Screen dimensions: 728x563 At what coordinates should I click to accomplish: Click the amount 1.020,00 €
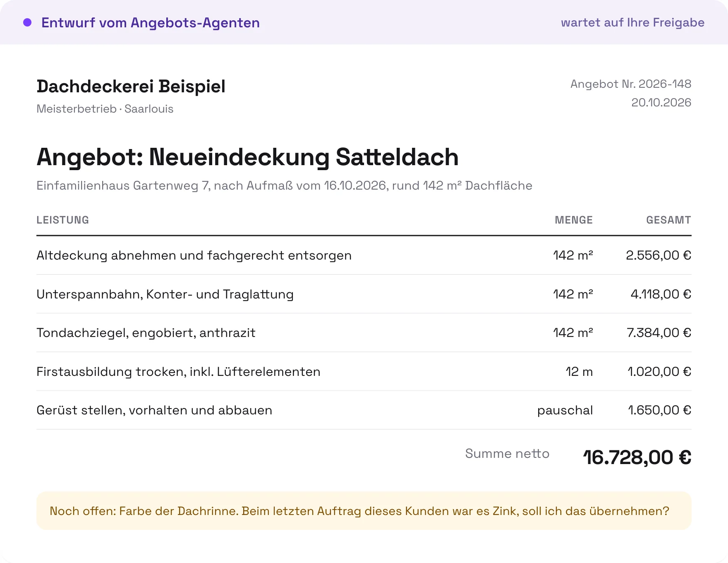pos(659,372)
